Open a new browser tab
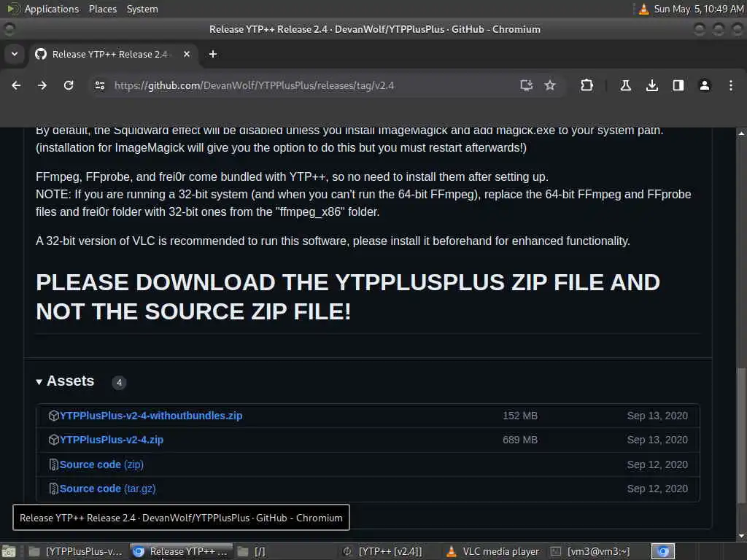The height and width of the screenshot is (560, 747). coord(213,54)
